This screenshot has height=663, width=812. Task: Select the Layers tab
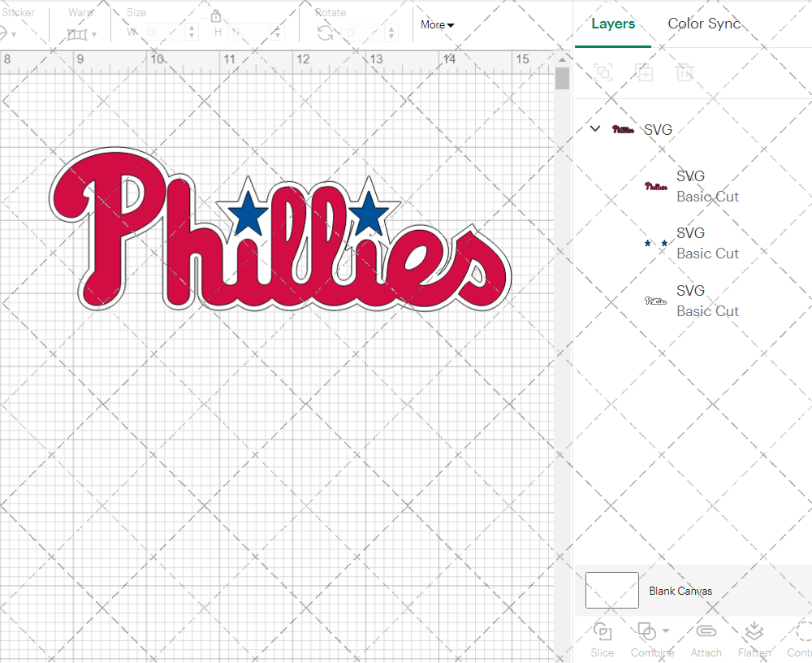(613, 24)
